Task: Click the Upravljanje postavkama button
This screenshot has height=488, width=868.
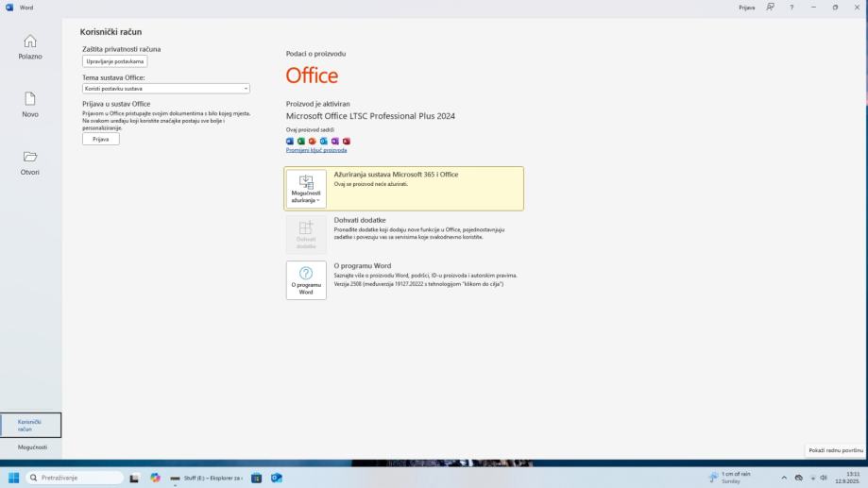Action: click(115, 61)
